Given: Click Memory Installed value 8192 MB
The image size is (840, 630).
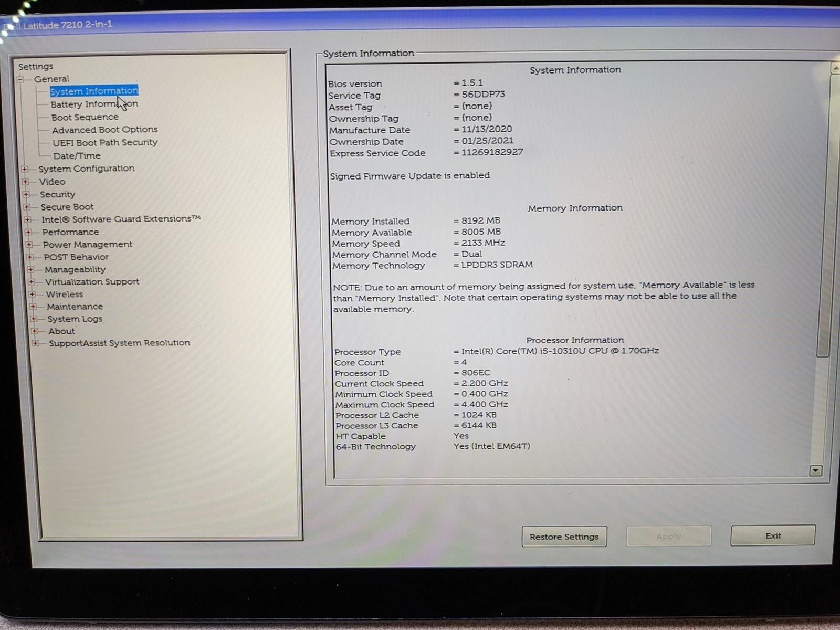Looking at the screenshot, I should click(481, 220).
